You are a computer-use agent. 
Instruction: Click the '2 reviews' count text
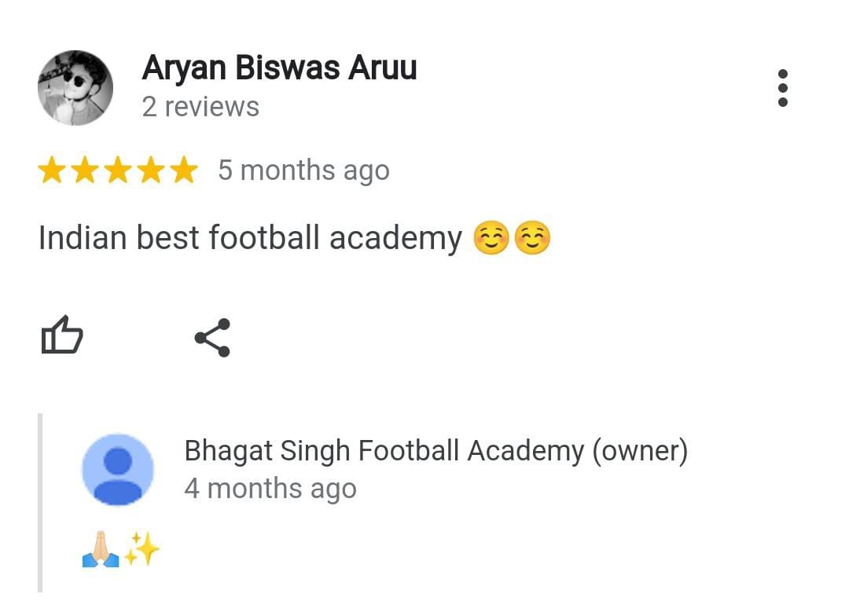pyautogui.click(x=201, y=107)
